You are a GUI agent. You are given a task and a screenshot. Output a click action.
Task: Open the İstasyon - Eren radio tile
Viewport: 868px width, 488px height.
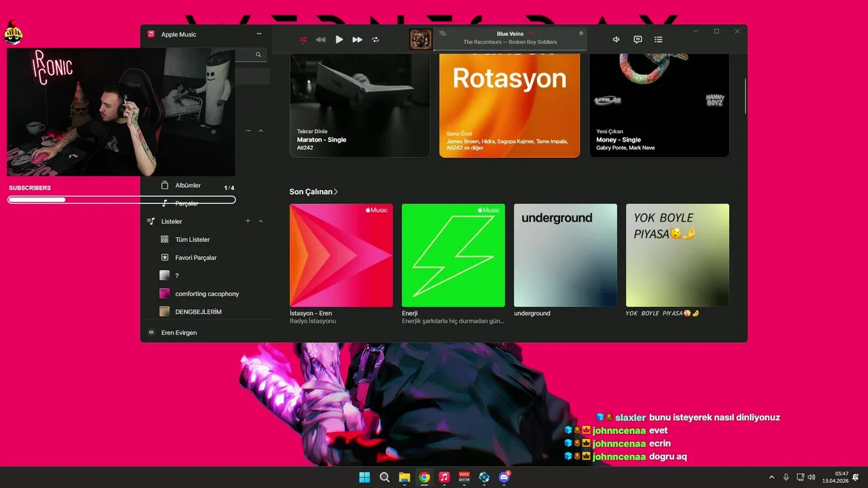pyautogui.click(x=341, y=256)
